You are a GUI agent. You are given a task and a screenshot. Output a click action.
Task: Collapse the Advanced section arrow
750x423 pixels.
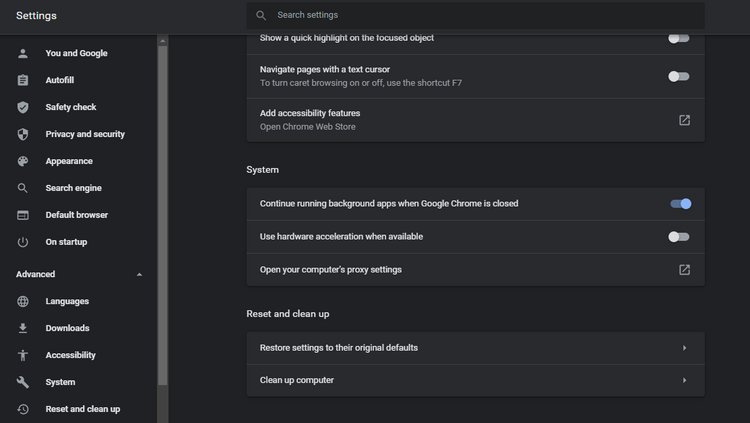coord(139,275)
